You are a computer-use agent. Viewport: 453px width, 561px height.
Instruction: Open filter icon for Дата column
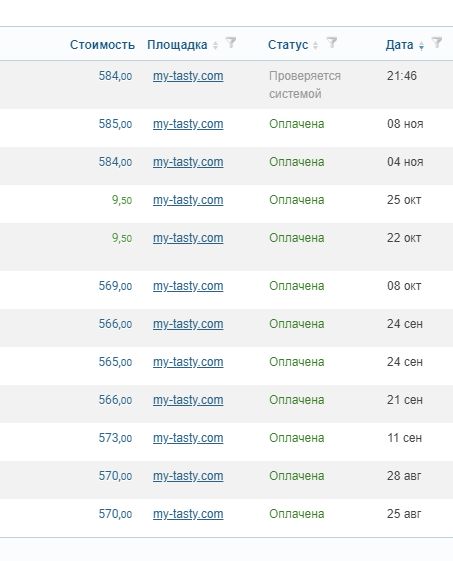point(437,43)
